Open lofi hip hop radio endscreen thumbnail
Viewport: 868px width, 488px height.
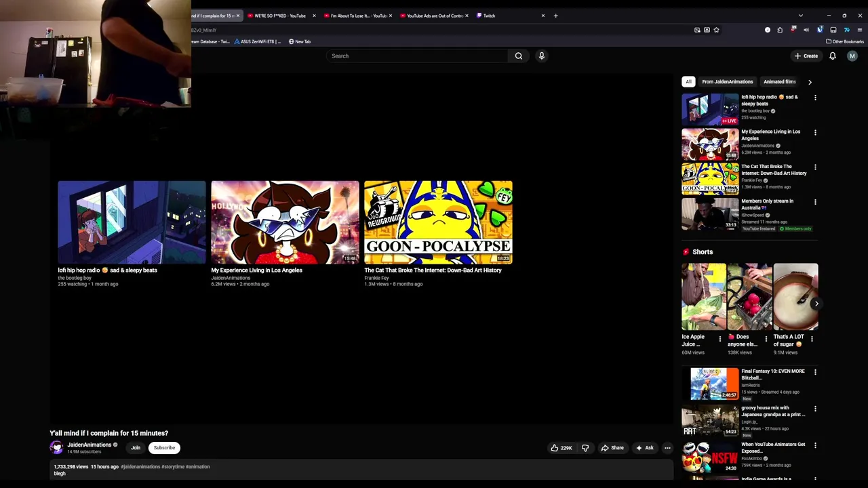pyautogui.click(x=132, y=222)
